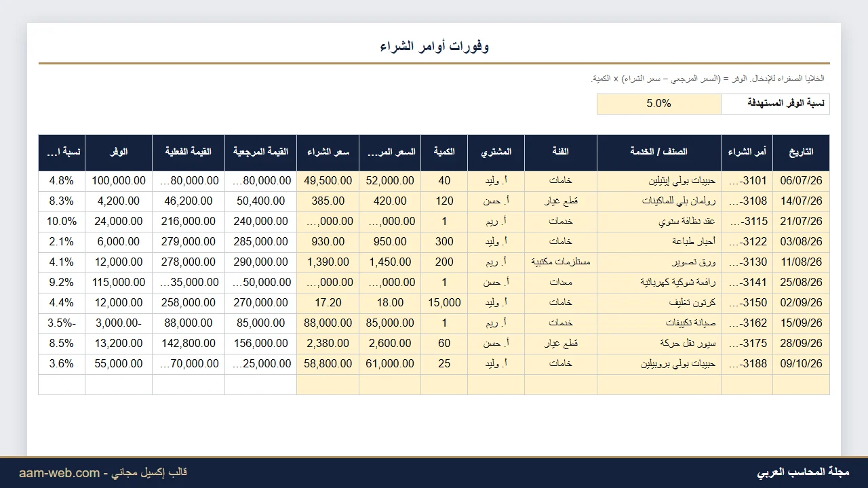This screenshot has height=488, width=868.
Task: Click the item cell صيانة تكييفات
Action: click(x=658, y=323)
